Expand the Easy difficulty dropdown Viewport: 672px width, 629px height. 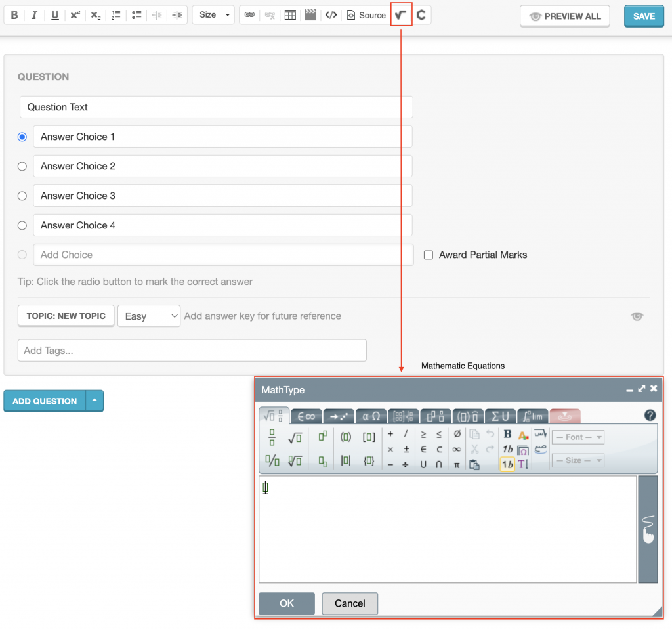tap(148, 316)
